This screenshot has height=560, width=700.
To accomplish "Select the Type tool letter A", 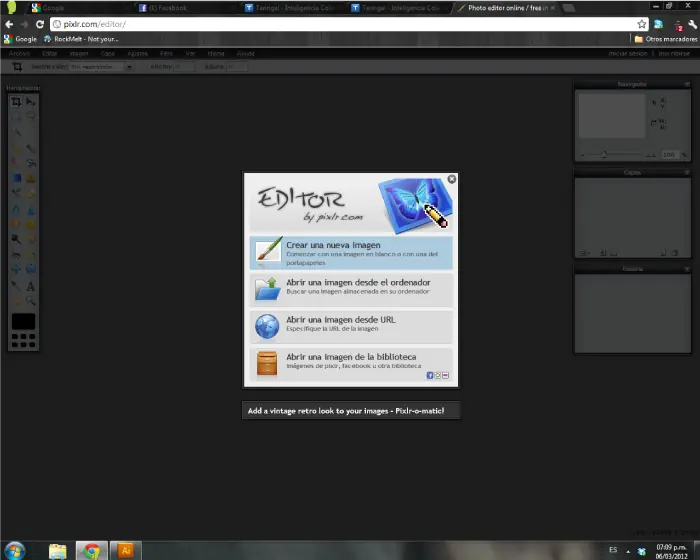I will tap(30, 286).
